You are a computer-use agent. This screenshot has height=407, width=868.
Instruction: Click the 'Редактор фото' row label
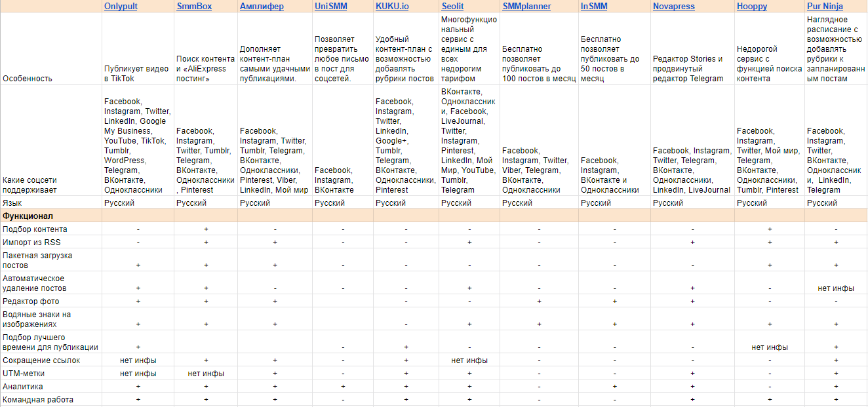pos(31,301)
